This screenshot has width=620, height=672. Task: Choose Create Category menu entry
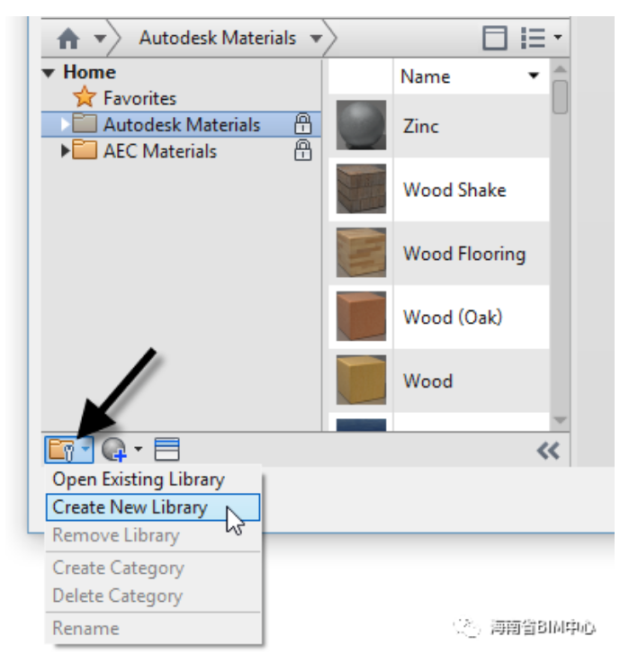[154, 569]
